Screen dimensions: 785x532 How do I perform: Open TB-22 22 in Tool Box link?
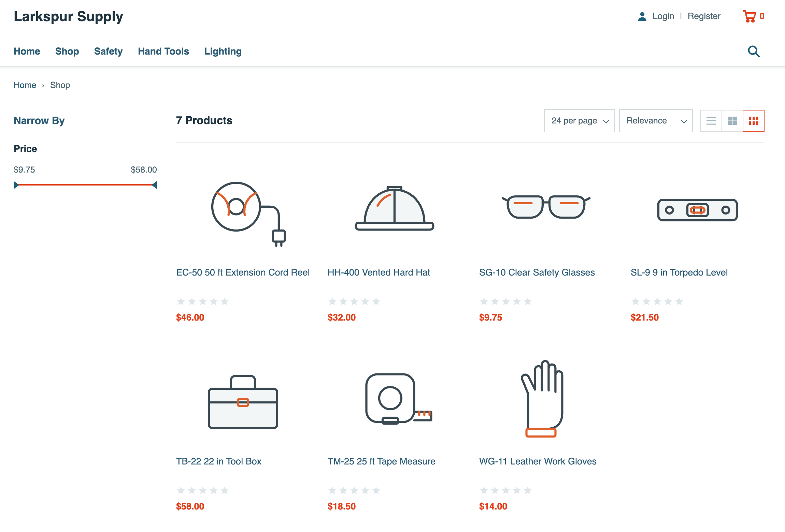(x=219, y=461)
